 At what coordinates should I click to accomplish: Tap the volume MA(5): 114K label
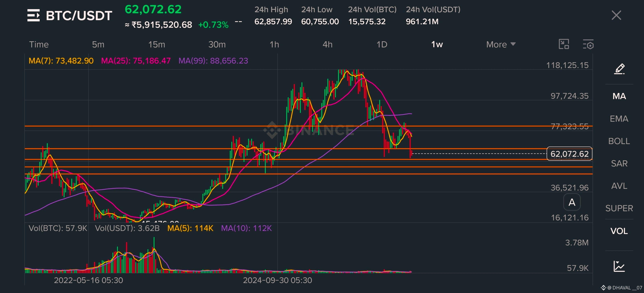pos(190,228)
